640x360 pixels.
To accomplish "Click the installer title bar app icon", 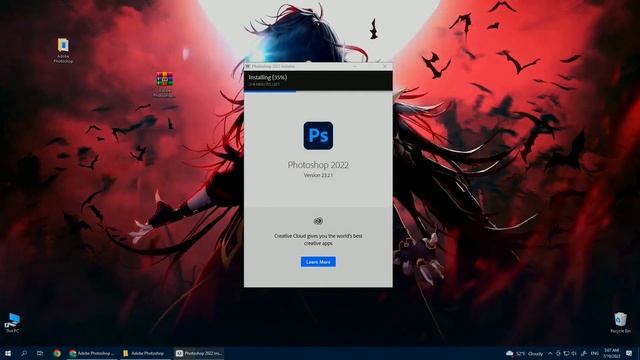I will point(248,66).
